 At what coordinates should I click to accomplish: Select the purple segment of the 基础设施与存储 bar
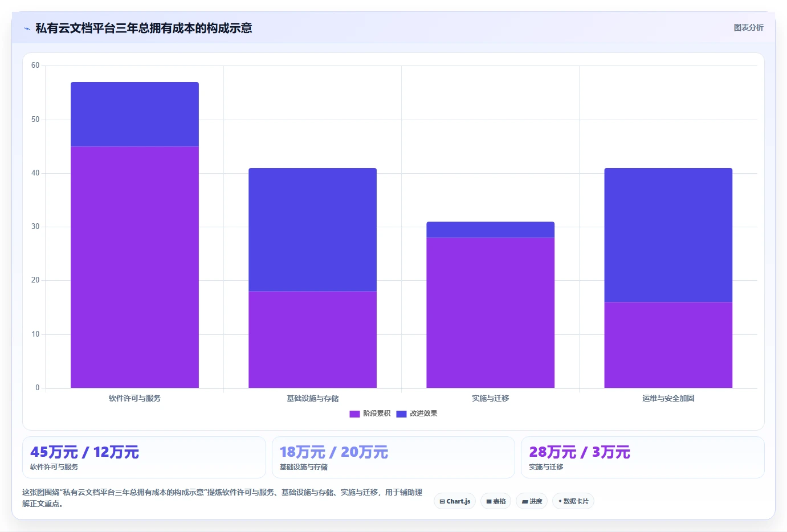(x=312, y=339)
